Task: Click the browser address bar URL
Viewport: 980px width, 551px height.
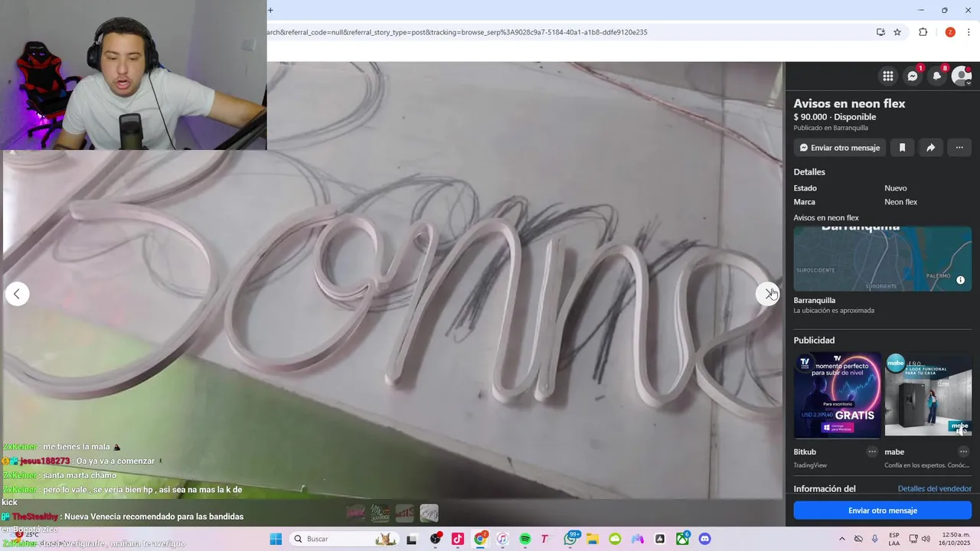Action: (457, 32)
